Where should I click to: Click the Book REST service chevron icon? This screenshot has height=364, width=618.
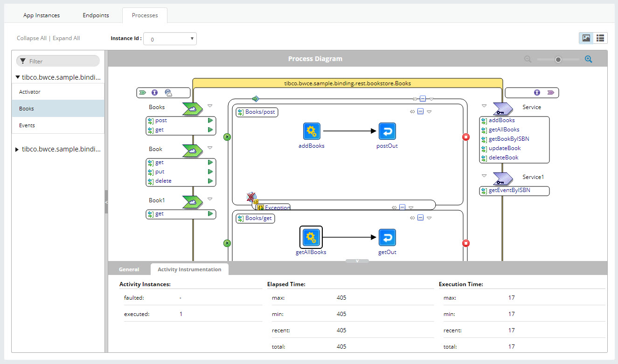pos(192,151)
